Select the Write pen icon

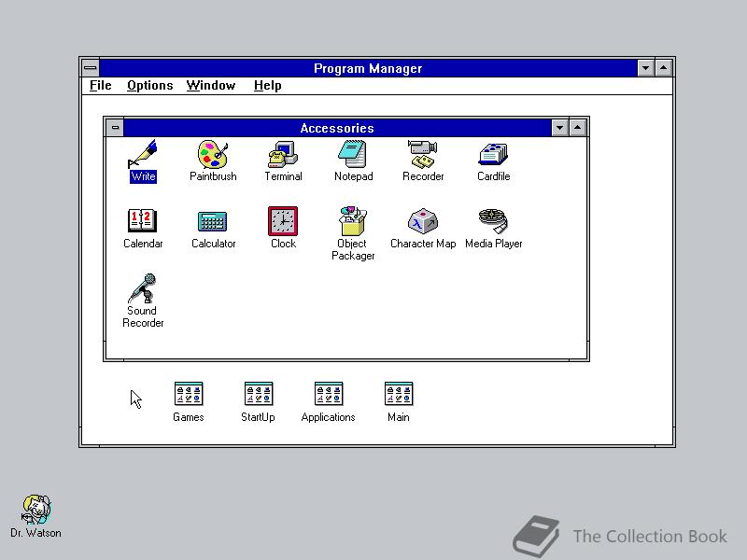(x=143, y=153)
